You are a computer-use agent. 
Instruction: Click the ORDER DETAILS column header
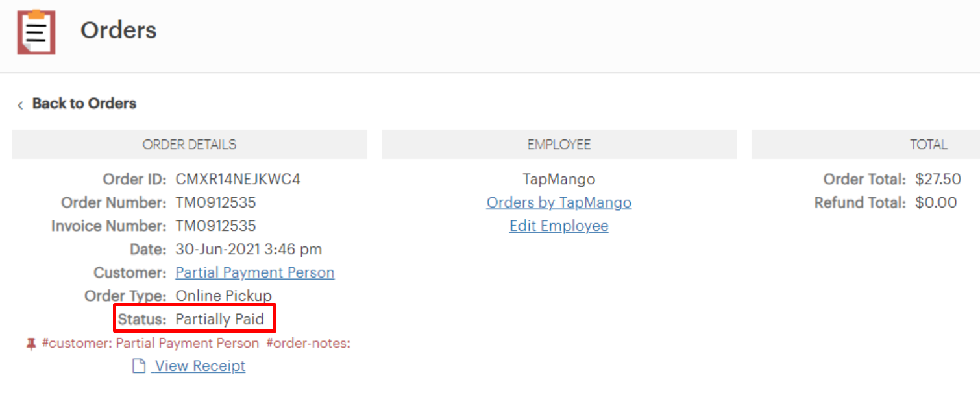(189, 144)
